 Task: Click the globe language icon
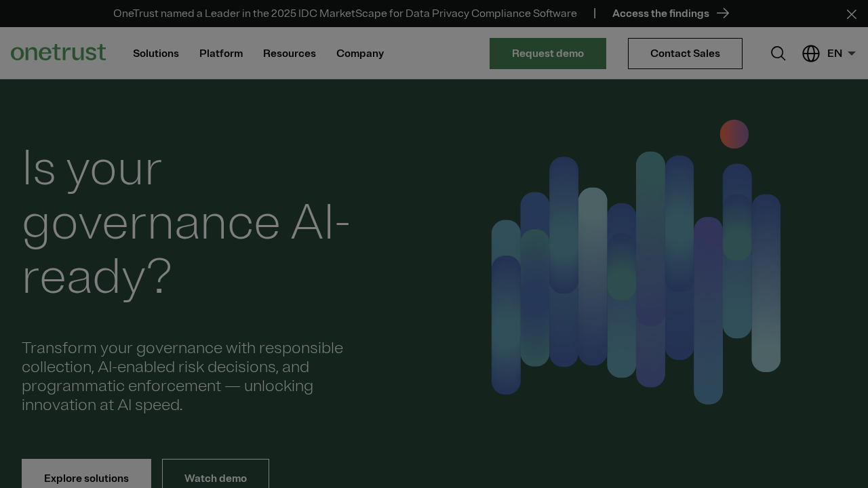pyautogui.click(x=811, y=53)
